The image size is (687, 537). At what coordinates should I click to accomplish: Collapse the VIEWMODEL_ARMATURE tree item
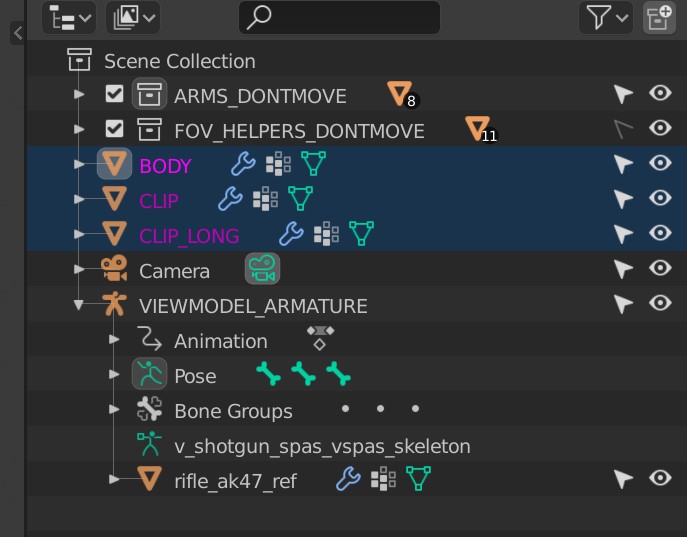click(x=80, y=306)
